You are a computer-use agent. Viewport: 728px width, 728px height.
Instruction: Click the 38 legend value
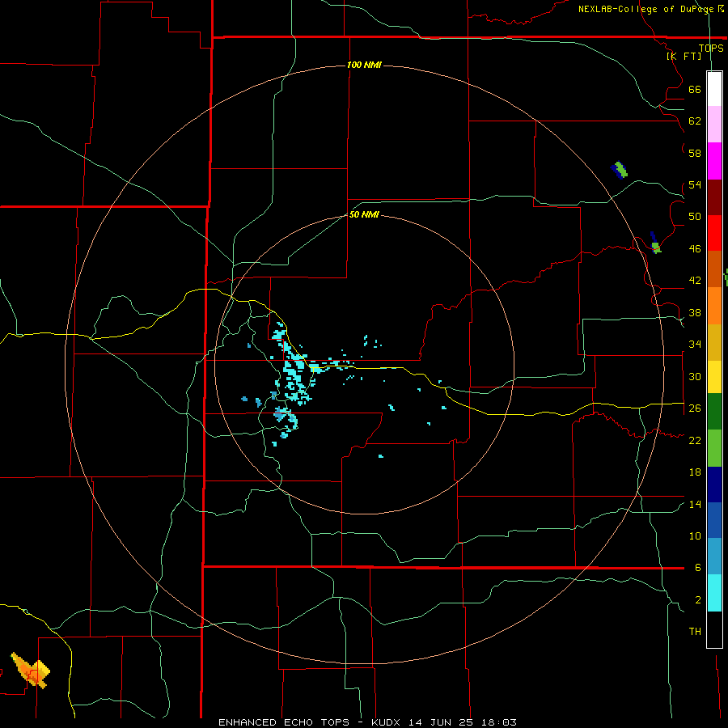695,312
